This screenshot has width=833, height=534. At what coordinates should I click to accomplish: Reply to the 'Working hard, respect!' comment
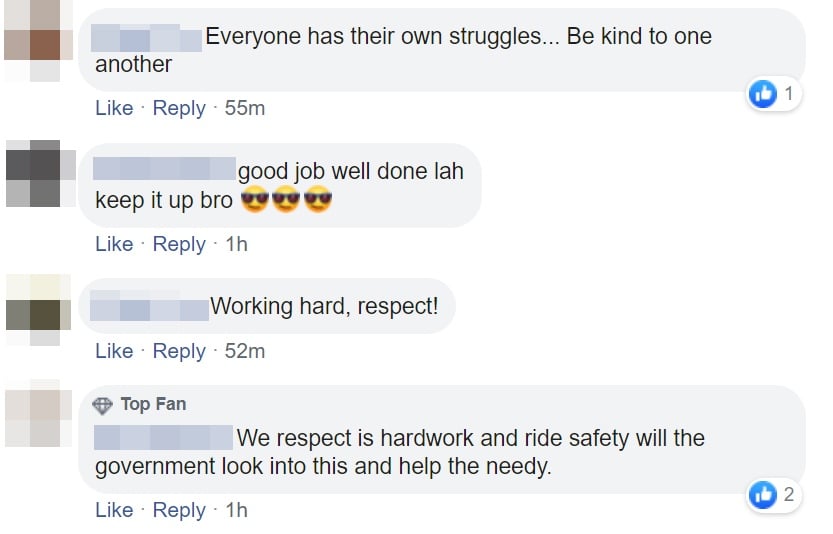pos(179,351)
